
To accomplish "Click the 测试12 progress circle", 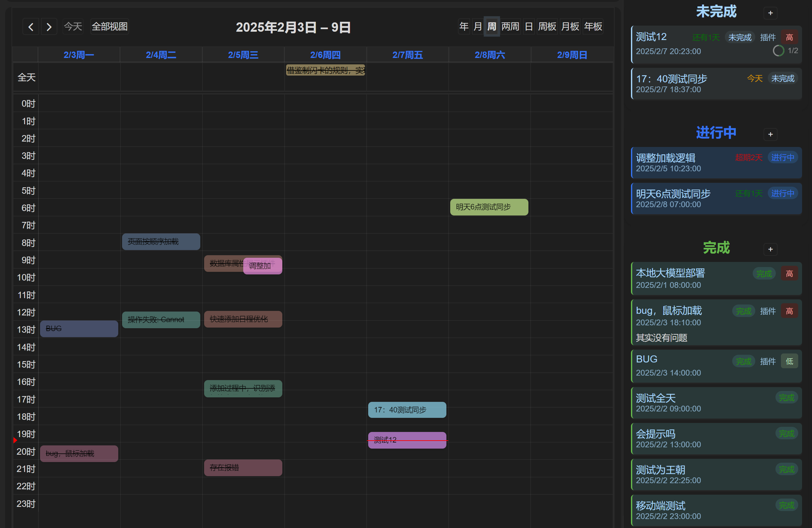I will pos(778,51).
